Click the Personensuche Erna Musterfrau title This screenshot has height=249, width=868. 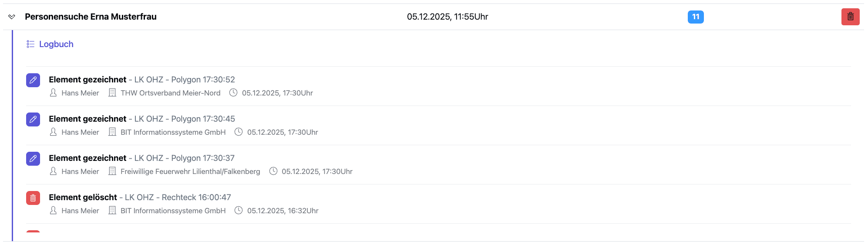click(91, 17)
